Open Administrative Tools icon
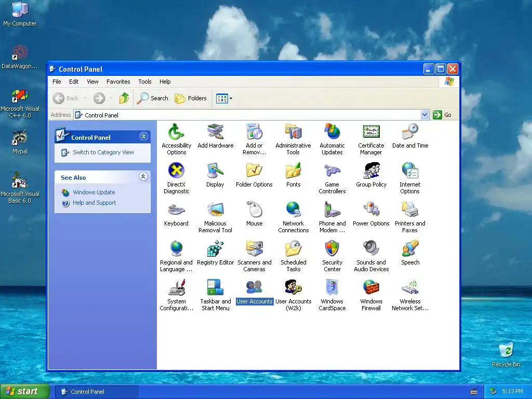This screenshot has width=532, height=399. point(293,132)
